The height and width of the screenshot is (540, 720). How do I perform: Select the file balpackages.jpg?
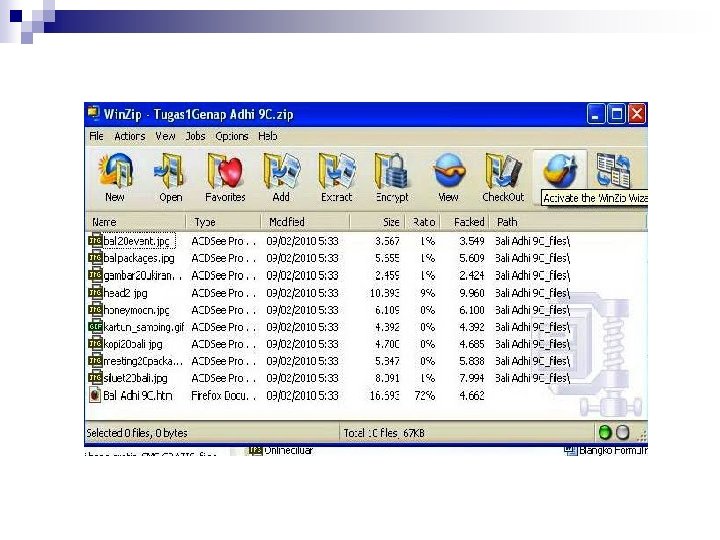pyautogui.click(x=139, y=258)
